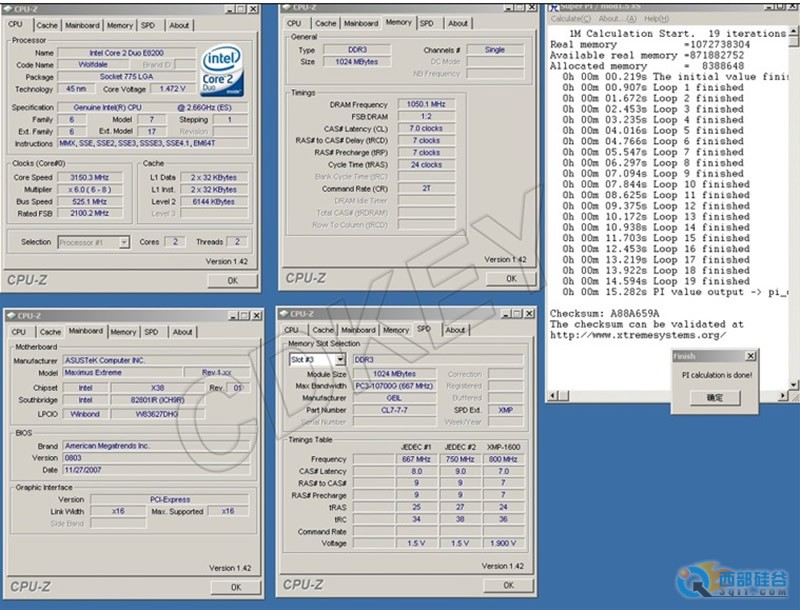Screen dimensions: 800x610
Task: Select the About tab in the motherboard CPU-Z window
Action: click(x=182, y=332)
